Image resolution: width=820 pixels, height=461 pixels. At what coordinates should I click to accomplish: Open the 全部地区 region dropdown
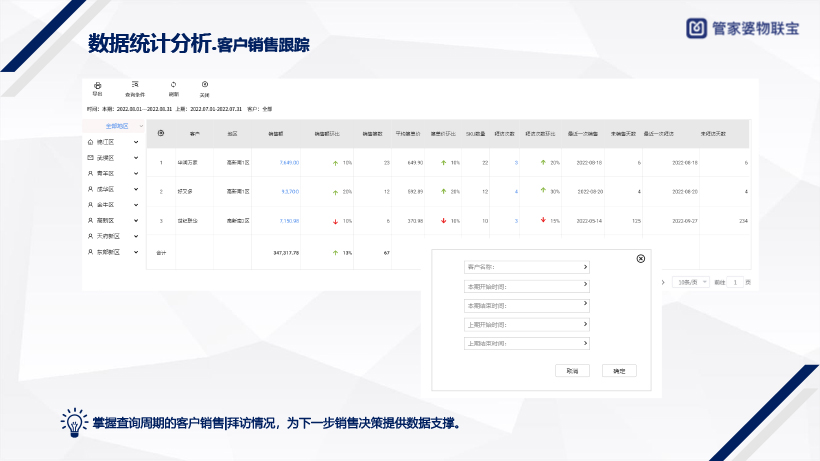coord(139,126)
